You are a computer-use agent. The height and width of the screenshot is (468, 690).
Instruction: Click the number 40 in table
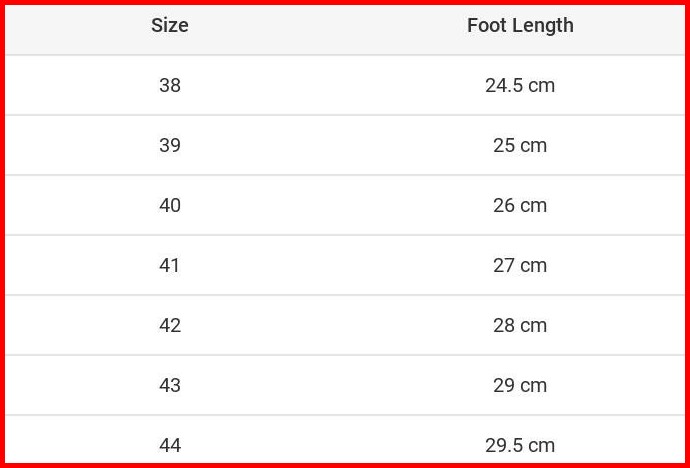tap(170, 206)
